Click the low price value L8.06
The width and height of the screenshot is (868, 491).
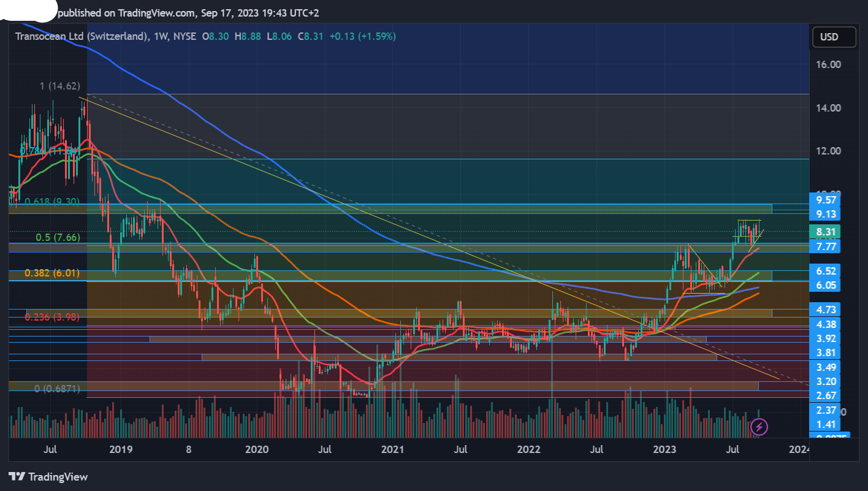pyautogui.click(x=279, y=36)
